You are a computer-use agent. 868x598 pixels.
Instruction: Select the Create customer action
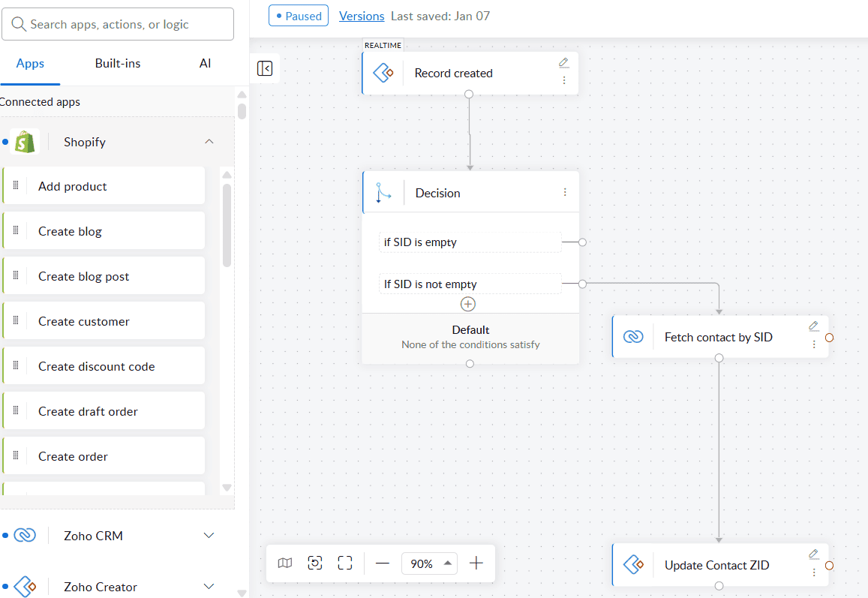[104, 320]
